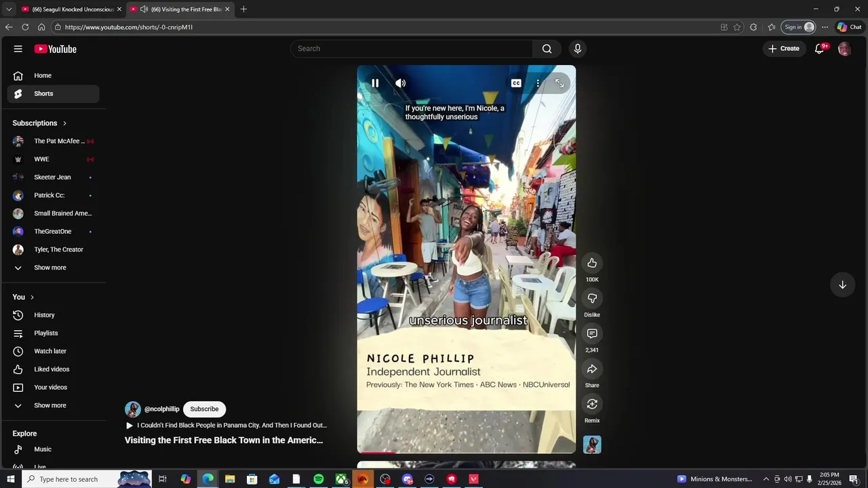This screenshot has height=488, width=868.
Task: Open the Favorites list icon
Action: coord(772,27)
